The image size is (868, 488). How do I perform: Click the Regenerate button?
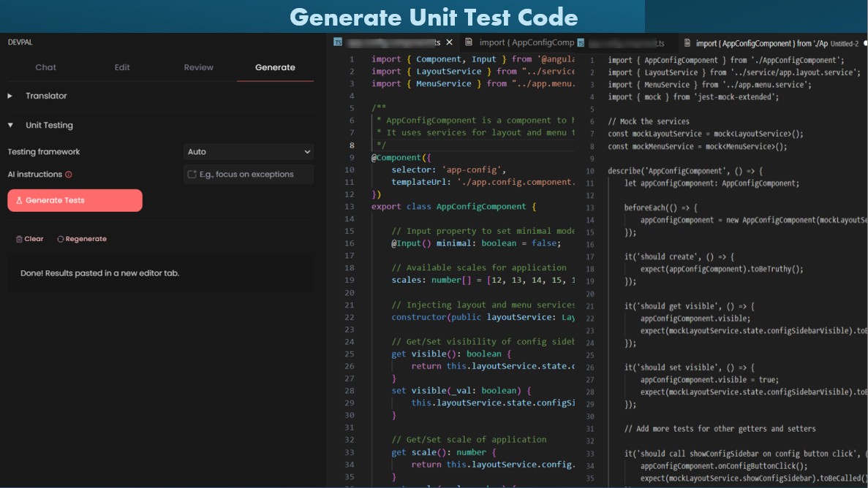82,239
